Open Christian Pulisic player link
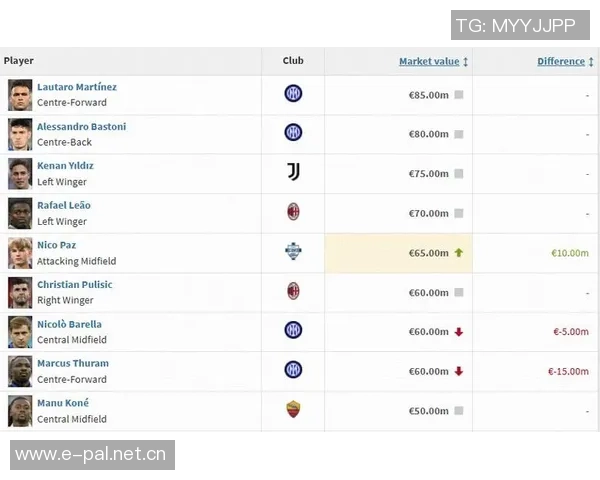Image resolution: width=600 pixels, height=480 pixels. (x=75, y=285)
